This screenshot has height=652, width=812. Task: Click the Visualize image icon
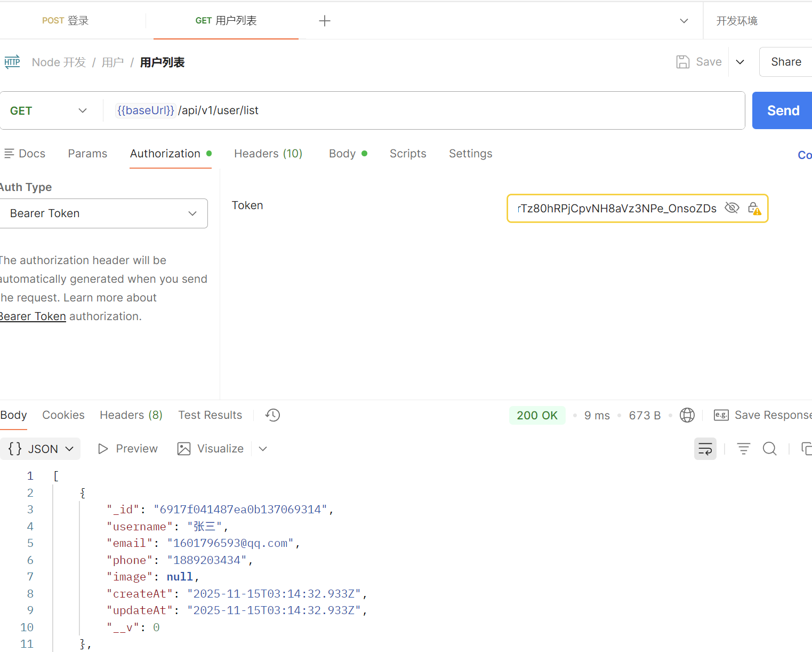pyautogui.click(x=184, y=449)
